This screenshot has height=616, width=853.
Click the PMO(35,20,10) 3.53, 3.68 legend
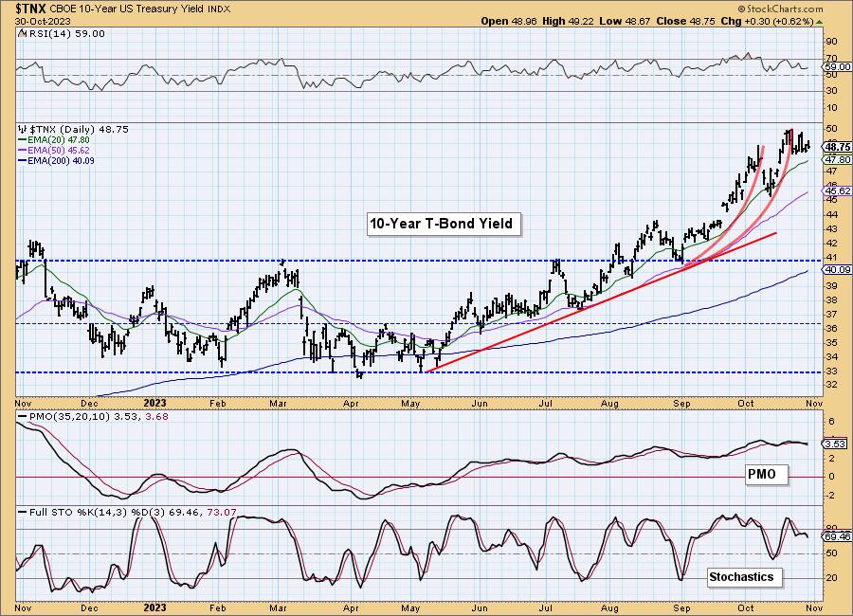(x=98, y=416)
